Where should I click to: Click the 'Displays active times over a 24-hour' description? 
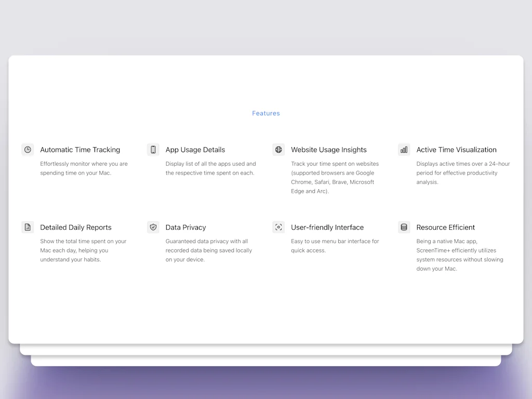point(463,172)
